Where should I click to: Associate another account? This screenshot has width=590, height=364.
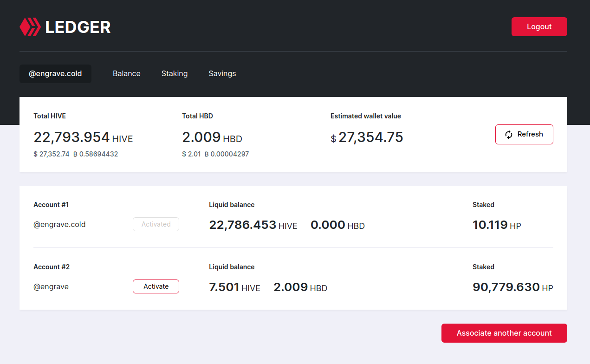coord(504,333)
